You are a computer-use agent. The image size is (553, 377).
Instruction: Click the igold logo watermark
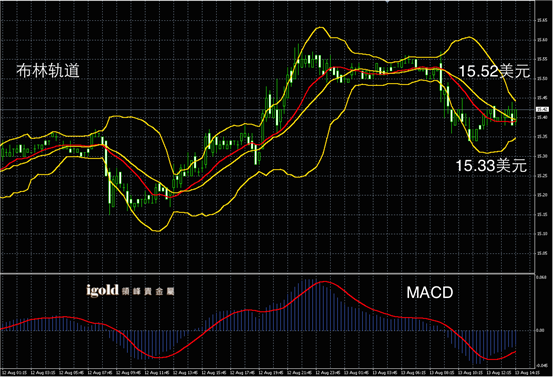tap(102, 290)
